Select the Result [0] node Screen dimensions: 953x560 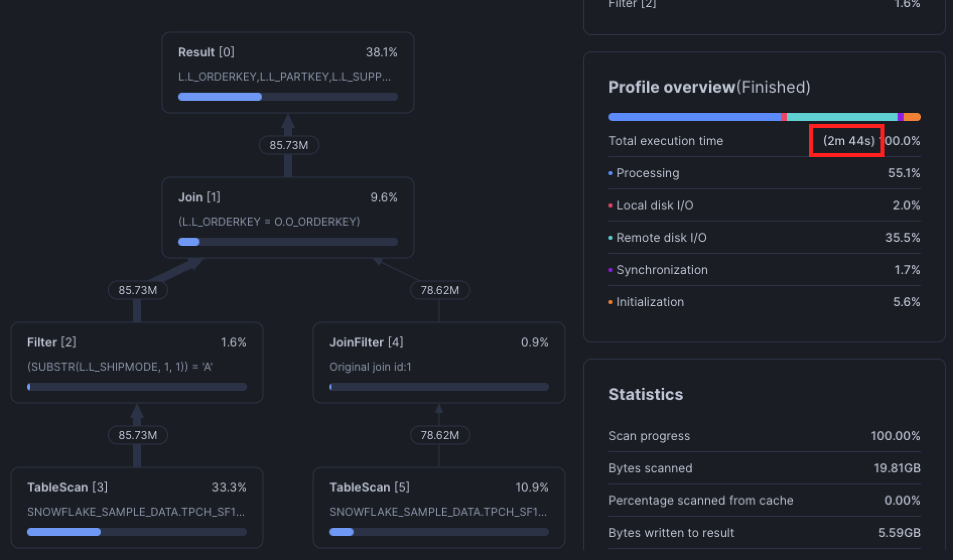[288, 72]
